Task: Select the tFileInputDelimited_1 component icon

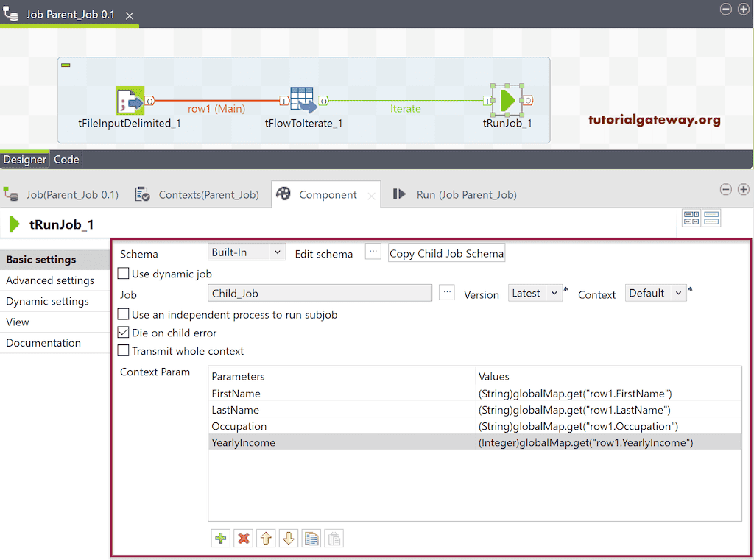Action: tap(130, 101)
